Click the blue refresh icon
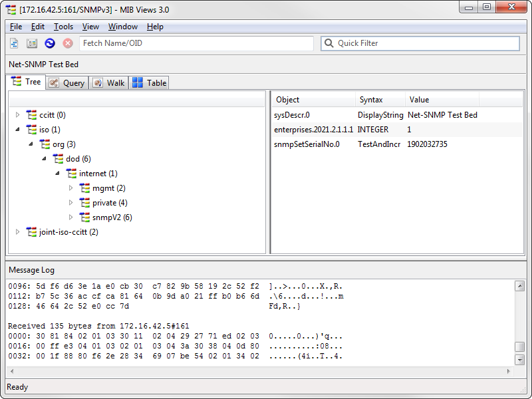 click(50, 43)
